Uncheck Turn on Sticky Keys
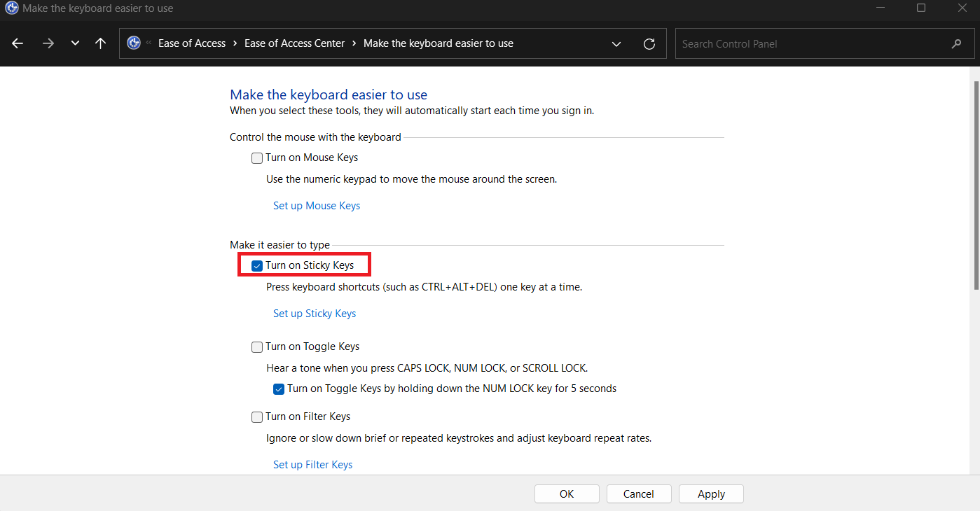 pos(257,266)
